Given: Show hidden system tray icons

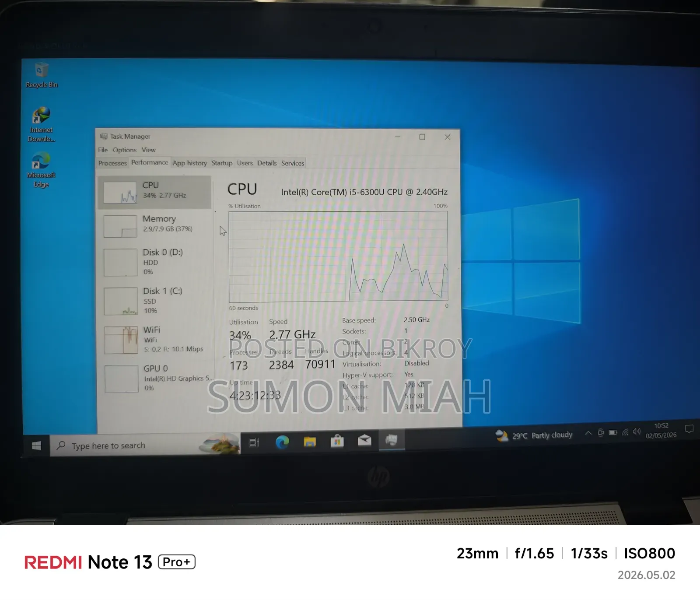Looking at the screenshot, I should [588, 433].
